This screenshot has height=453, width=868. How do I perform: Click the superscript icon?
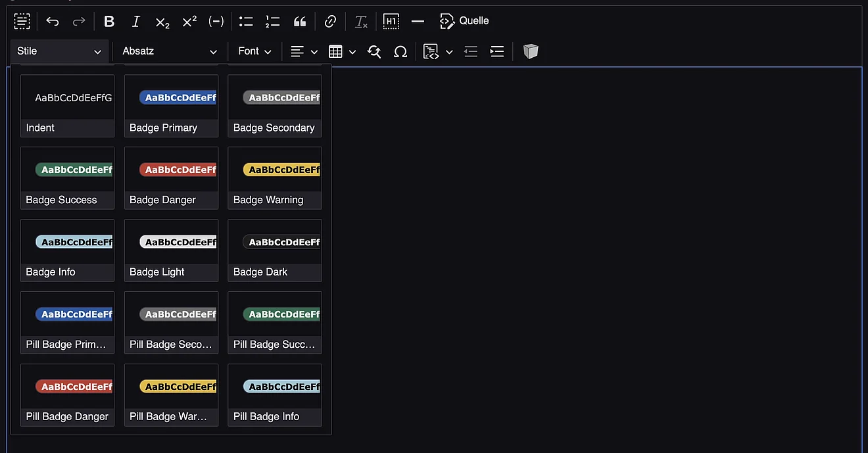(189, 22)
